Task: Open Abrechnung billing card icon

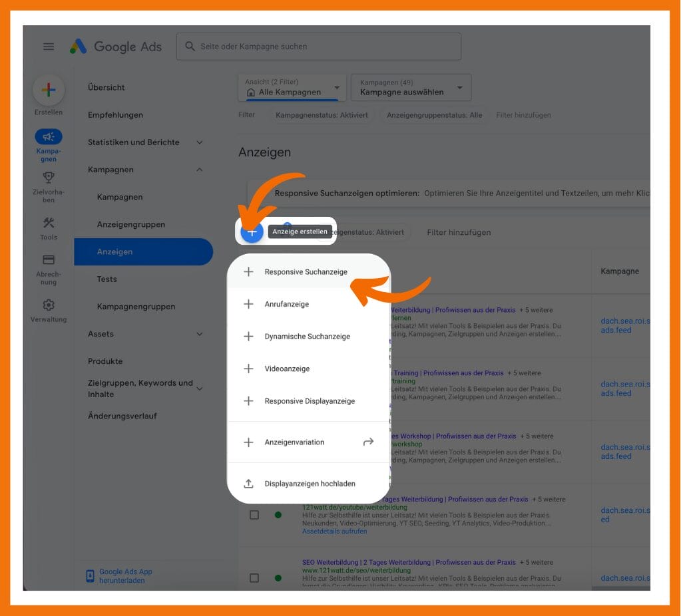Action: tap(49, 260)
